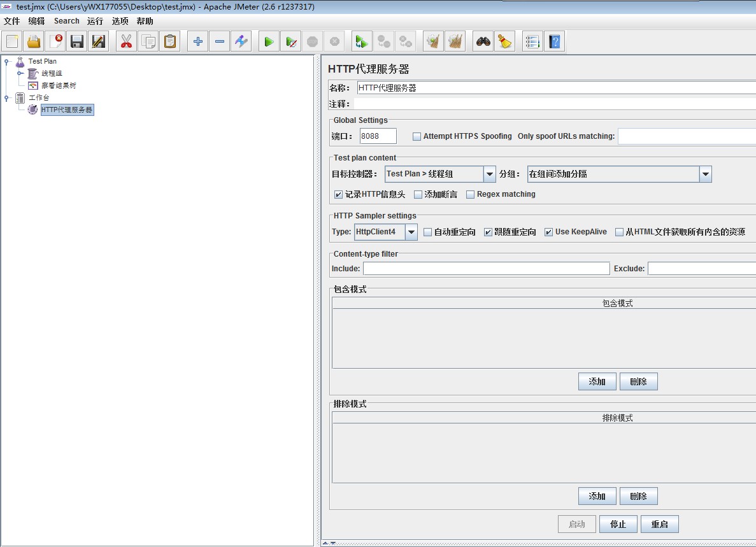
Task: Click the 注释 input field
Action: tap(555, 104)
